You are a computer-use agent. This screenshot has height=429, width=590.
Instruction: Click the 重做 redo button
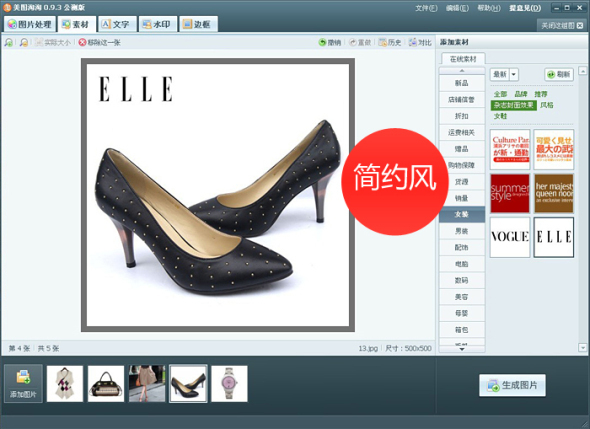tap(360, 43)
